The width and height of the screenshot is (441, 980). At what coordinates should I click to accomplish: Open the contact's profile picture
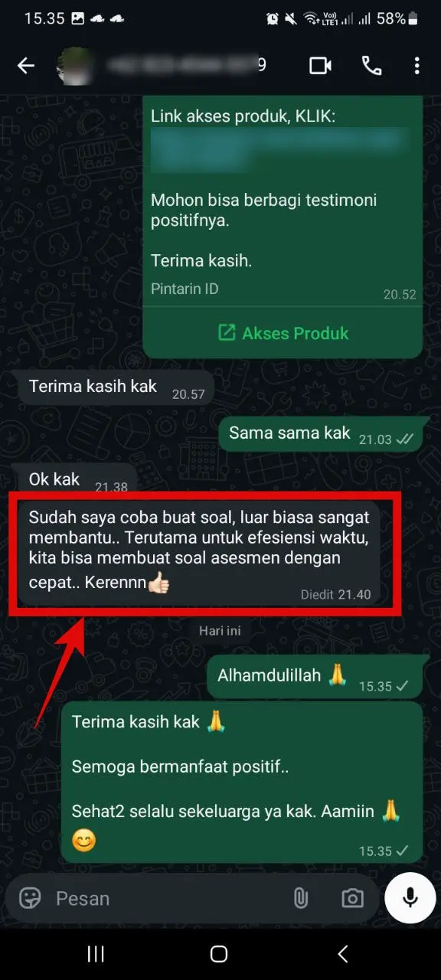coord(76,66)
